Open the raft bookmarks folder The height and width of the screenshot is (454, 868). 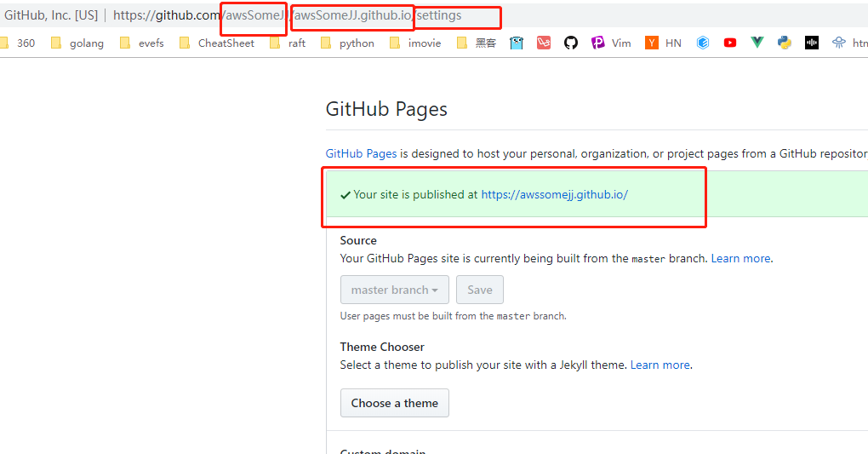pos(288,43)
